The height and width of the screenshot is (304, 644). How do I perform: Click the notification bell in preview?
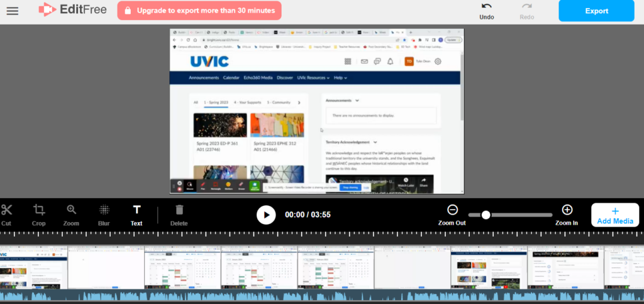(390, 62)
